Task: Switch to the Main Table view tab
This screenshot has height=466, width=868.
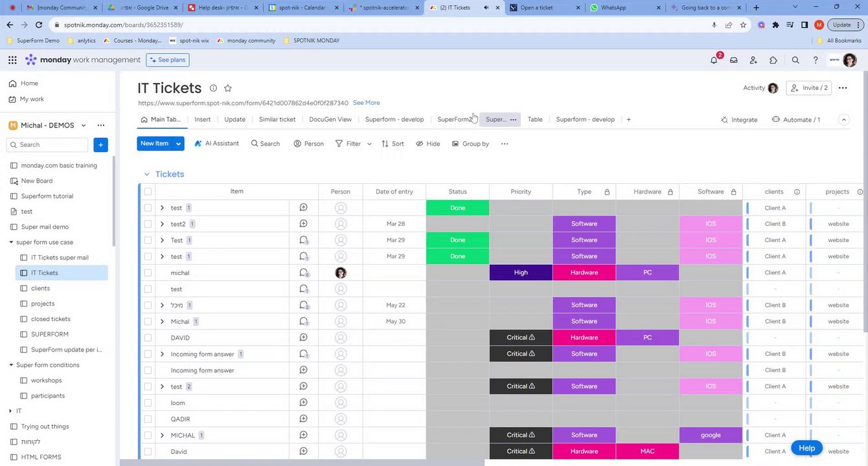Action: coord(161,120)
